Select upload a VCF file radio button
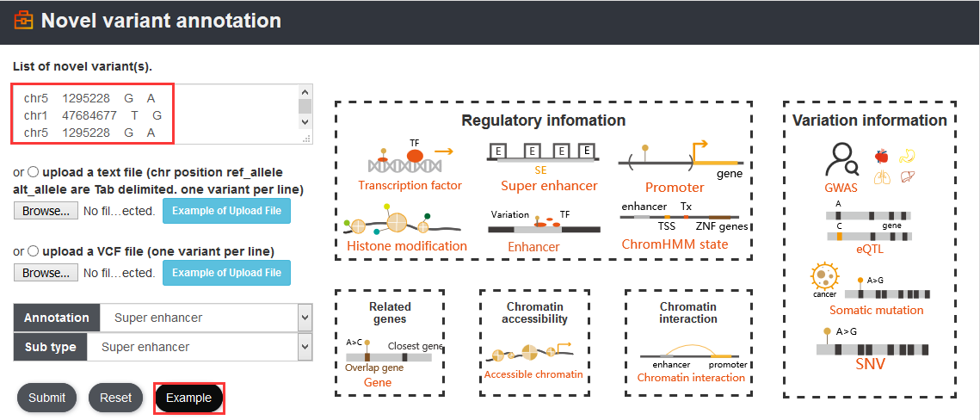The image size is (980, 420). [33, 250]
